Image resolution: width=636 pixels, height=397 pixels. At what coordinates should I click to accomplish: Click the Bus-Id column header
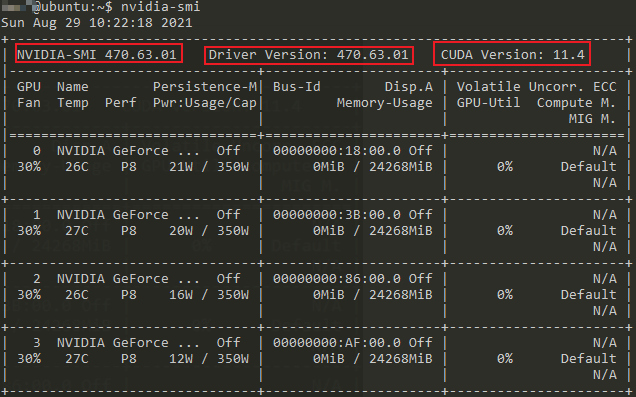pyautogui.click(x=297, y=86)
